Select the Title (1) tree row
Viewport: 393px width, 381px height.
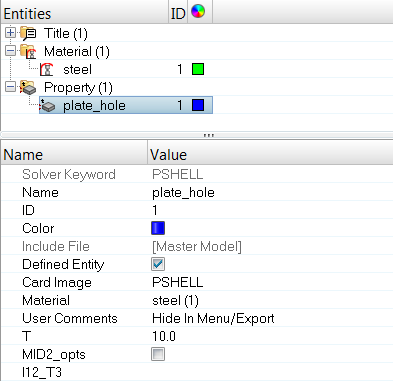click(x=66, y=33)
